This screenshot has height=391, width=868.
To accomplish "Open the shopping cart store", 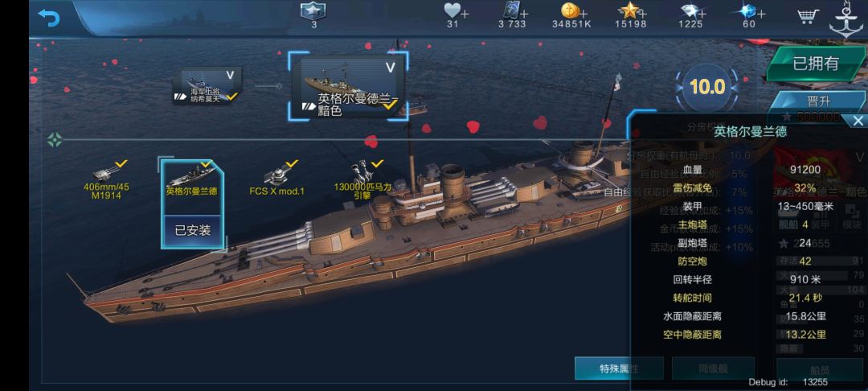I will click(x=808, y=15).
